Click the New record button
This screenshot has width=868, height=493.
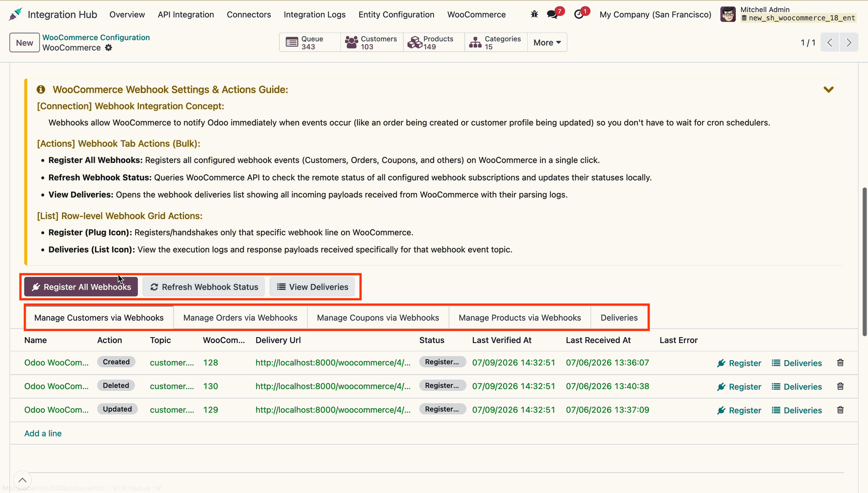click(x=24, y=42)
